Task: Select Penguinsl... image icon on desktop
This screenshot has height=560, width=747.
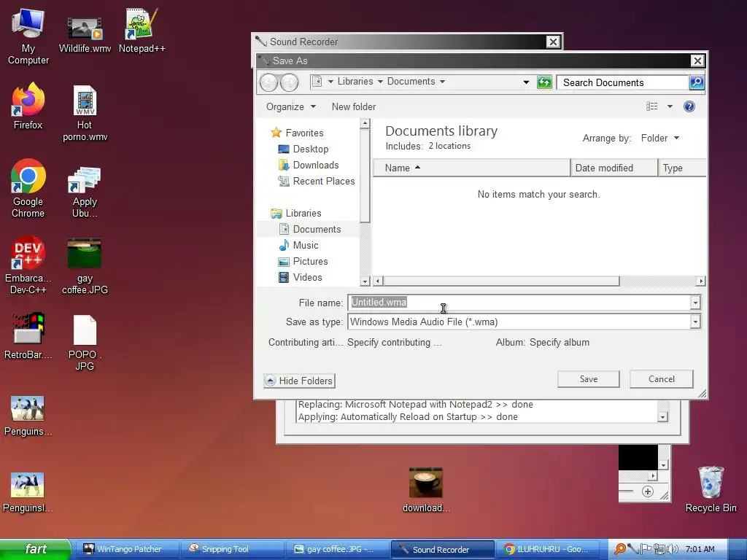Action: [x=28, y=492]
